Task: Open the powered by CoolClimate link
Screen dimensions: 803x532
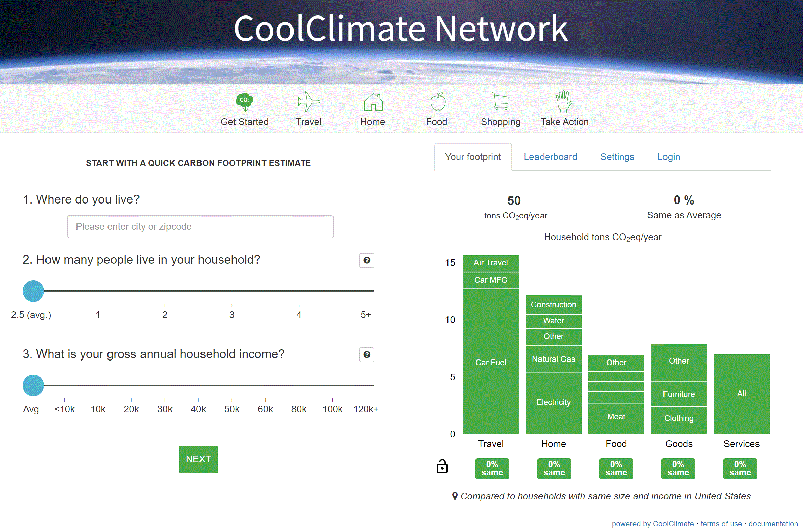Action: [653, 524]
